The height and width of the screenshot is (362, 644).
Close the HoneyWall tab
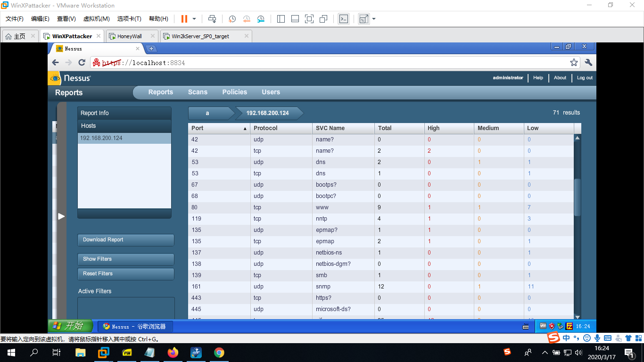pos(152,36)
